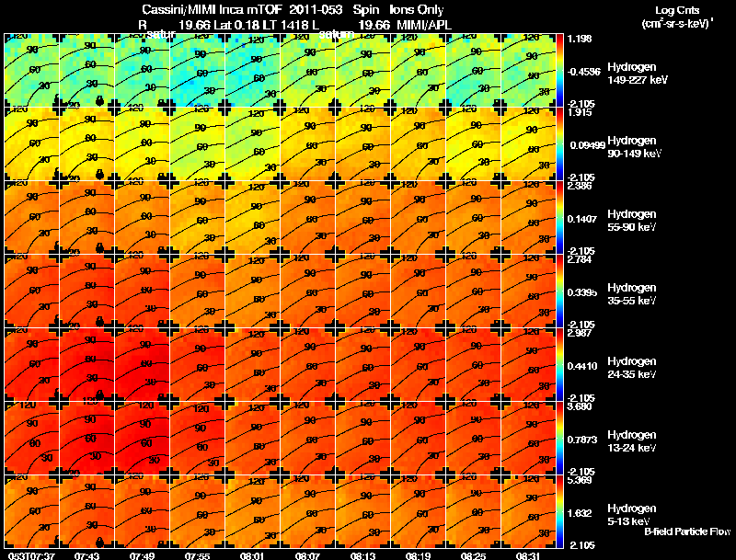Click the 'Lat 0.18' value in header
The width and height of the screenshot is (736, 560).
(x=237, y=25)
